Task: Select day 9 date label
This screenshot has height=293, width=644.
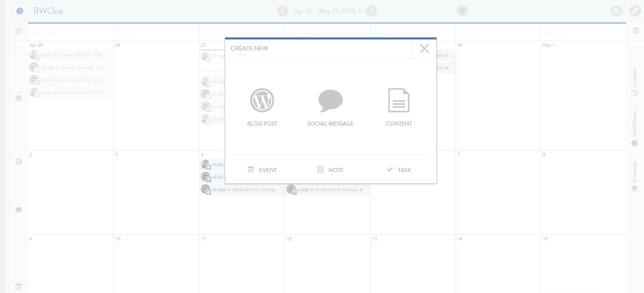Action: coord(31,239)
